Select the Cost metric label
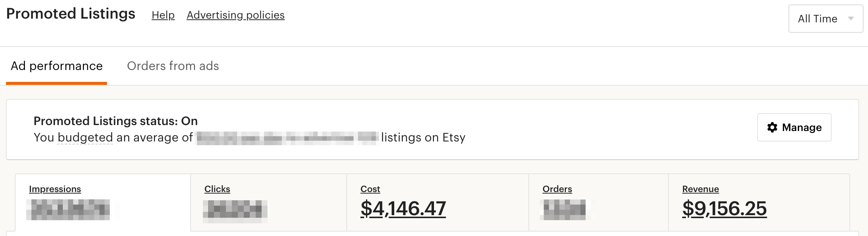 370,189
